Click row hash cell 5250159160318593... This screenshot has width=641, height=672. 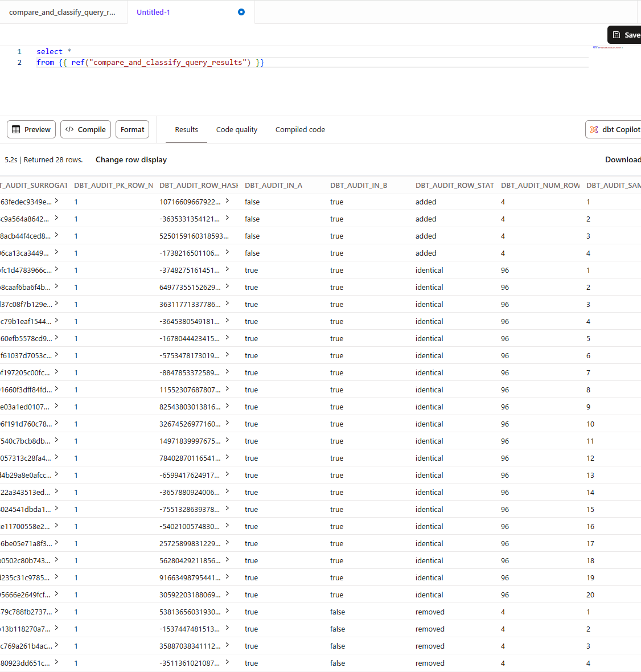(x=194, y=236)
